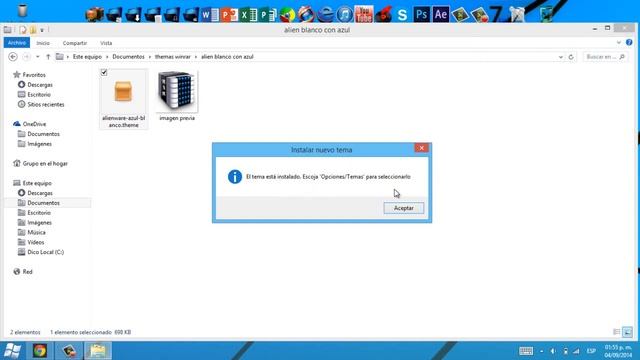Open recent locations dropdown arrow
640x360 pixels.
38,57
